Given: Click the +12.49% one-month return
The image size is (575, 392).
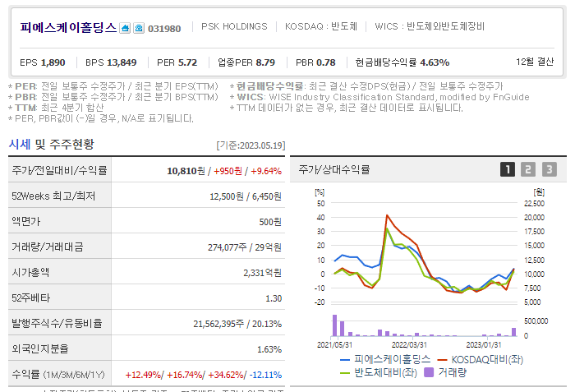Looking at the screenshot, I should [144, 375].
